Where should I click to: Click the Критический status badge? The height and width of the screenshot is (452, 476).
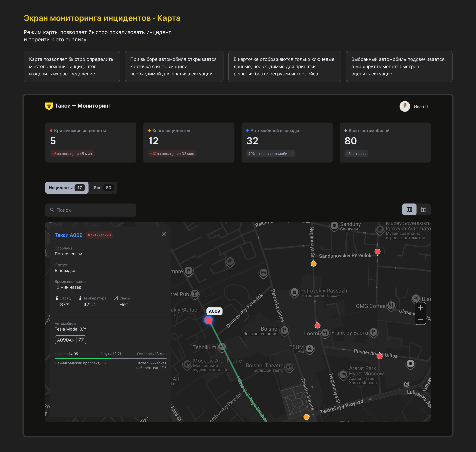point(99,235)
